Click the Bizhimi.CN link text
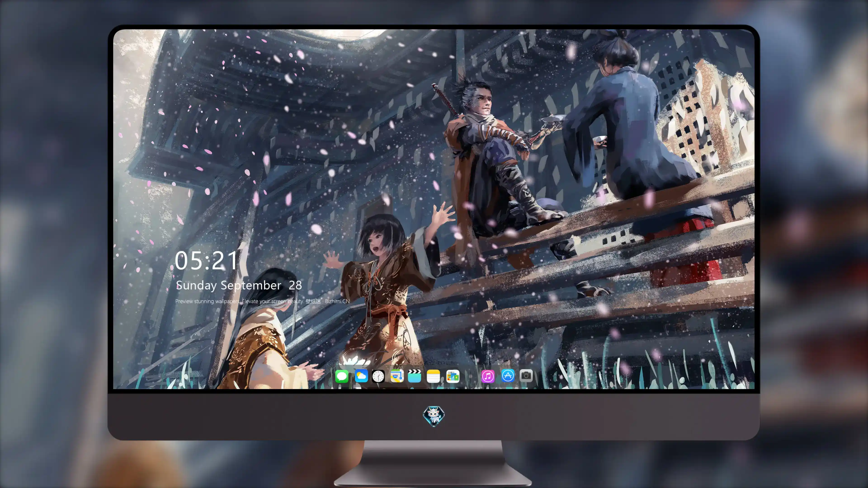This screenshot has height=488, width=868. (337, 301)
